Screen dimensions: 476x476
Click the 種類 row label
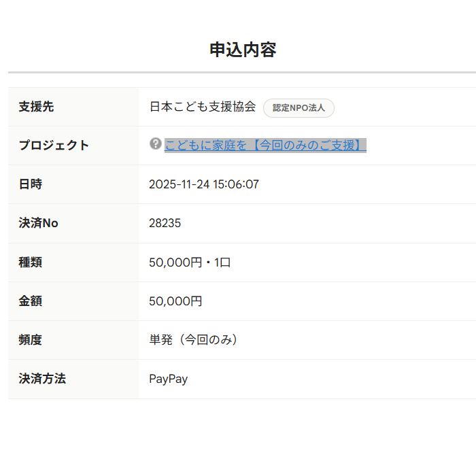[31, 262]
